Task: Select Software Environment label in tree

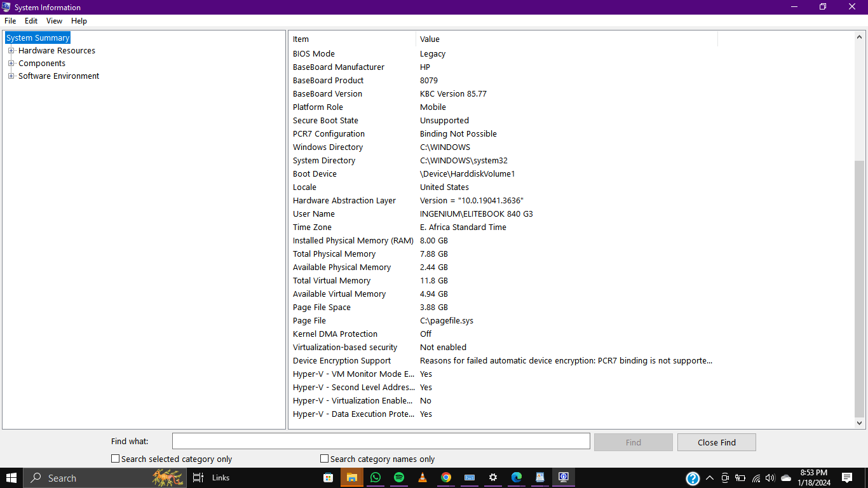Action: (x=58, y=76)
